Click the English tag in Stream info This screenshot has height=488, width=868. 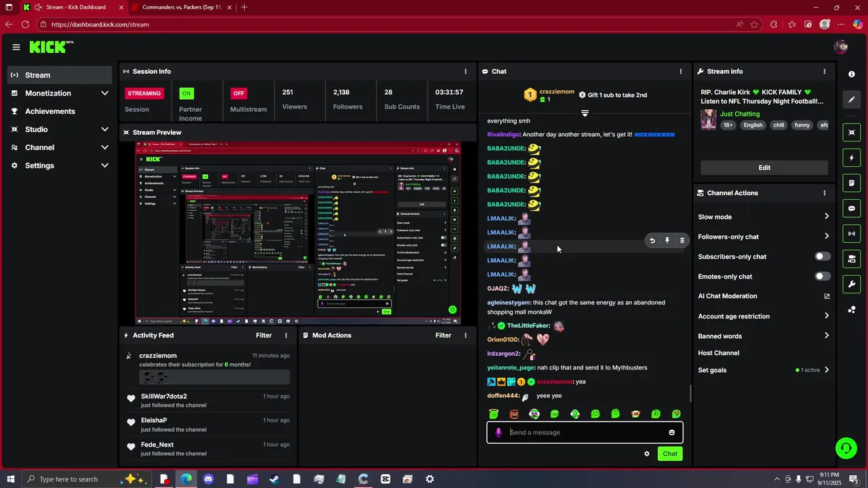[x=753, y=125]
